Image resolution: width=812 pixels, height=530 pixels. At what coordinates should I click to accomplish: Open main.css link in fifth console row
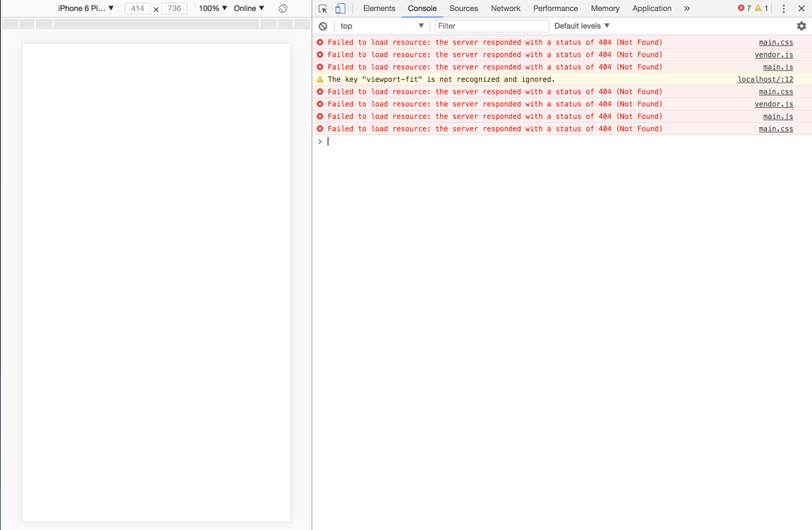pyautogui.click(x=776, y=92)
